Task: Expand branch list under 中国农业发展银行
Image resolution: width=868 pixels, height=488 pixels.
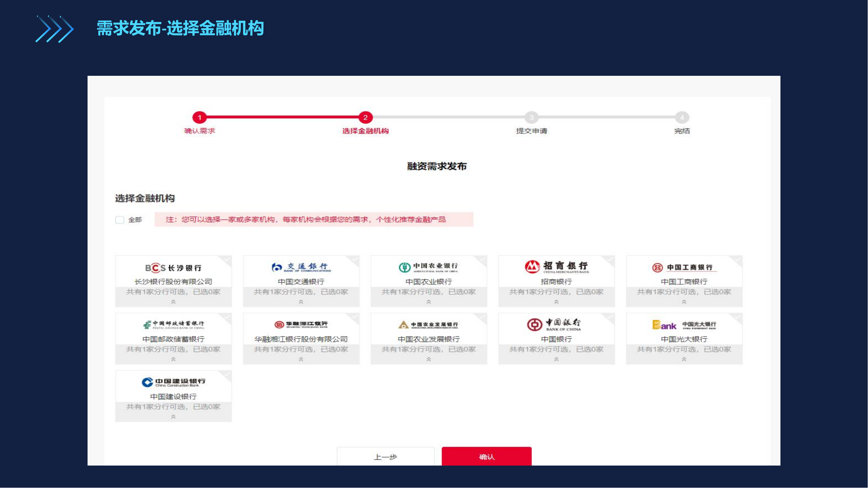Action: pos(429,360)
